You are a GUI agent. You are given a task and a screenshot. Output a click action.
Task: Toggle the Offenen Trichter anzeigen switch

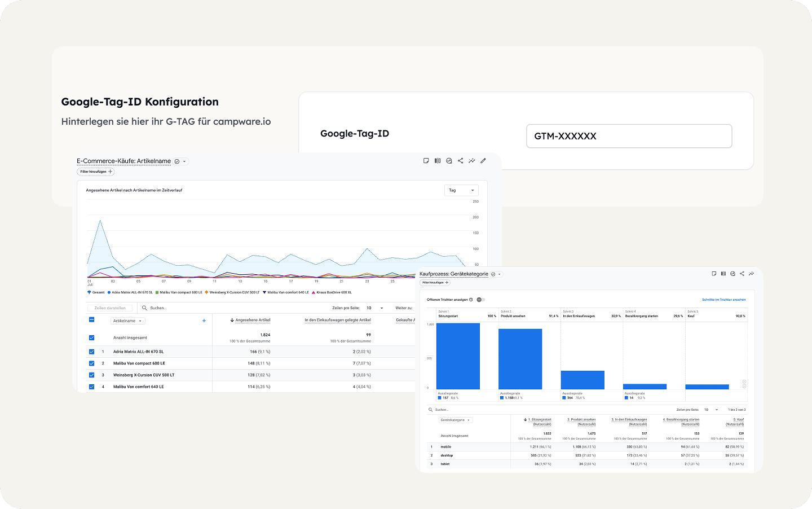pyautogui.click(x=481, y=300)
